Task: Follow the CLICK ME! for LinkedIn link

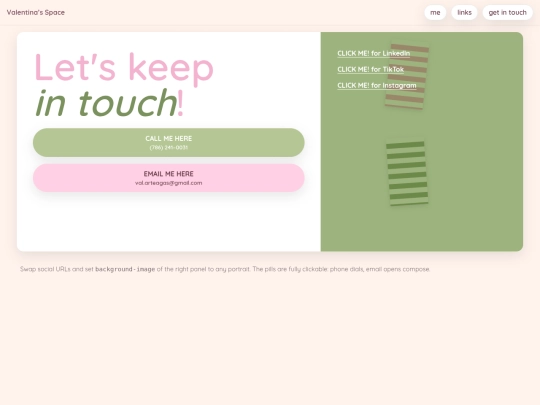Action: coord(374,53)
